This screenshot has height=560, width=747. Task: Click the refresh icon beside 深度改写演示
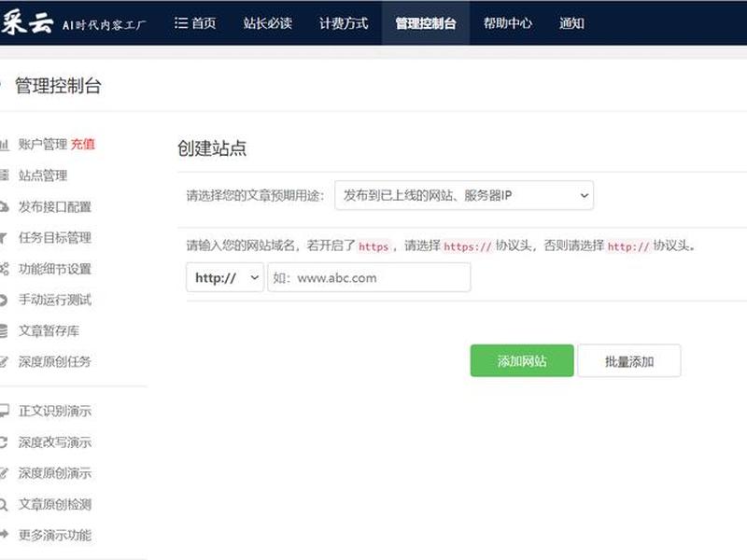pos(4,442)
